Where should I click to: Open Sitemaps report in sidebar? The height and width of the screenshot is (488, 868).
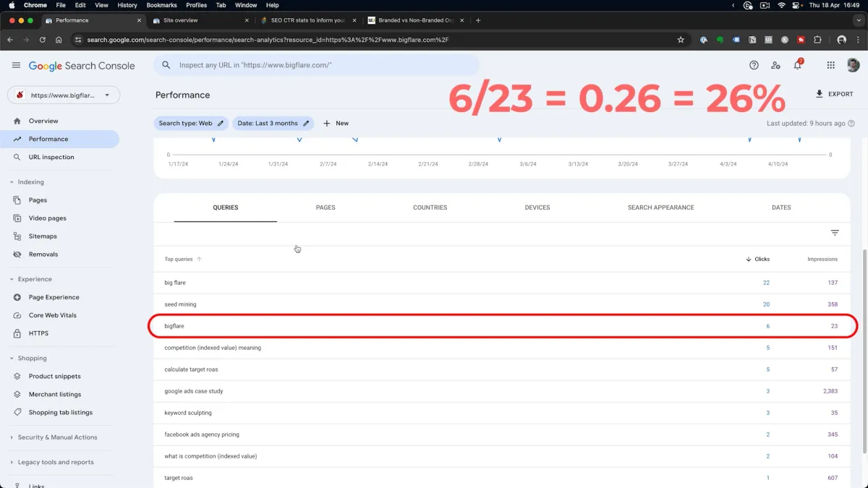60,236
